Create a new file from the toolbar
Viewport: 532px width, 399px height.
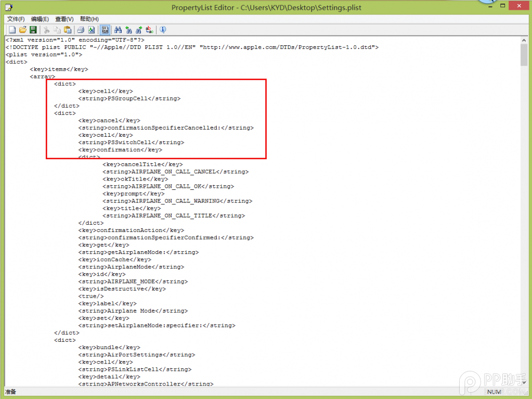click(x=12, y=30)
